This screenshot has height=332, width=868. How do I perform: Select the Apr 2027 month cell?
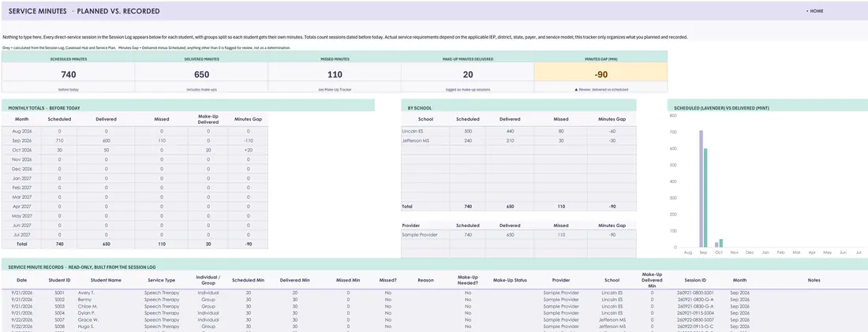pyautogui.click(x=21, y=207)
